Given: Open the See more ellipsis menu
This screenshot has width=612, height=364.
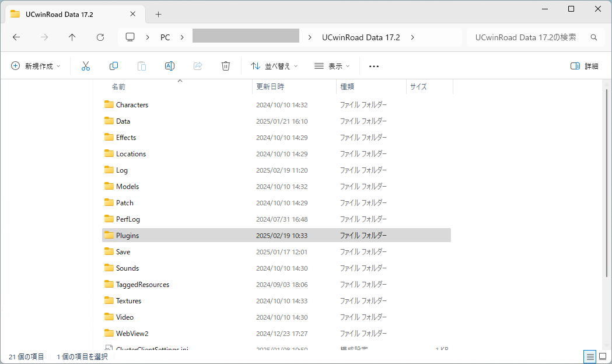Looking at the screenshot, I should click(x=374, y=66).
